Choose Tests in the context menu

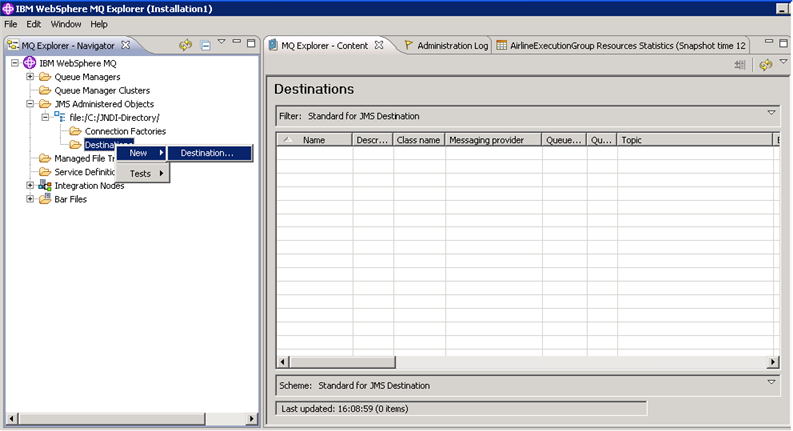pyautogui.click(x=143, y=174)
